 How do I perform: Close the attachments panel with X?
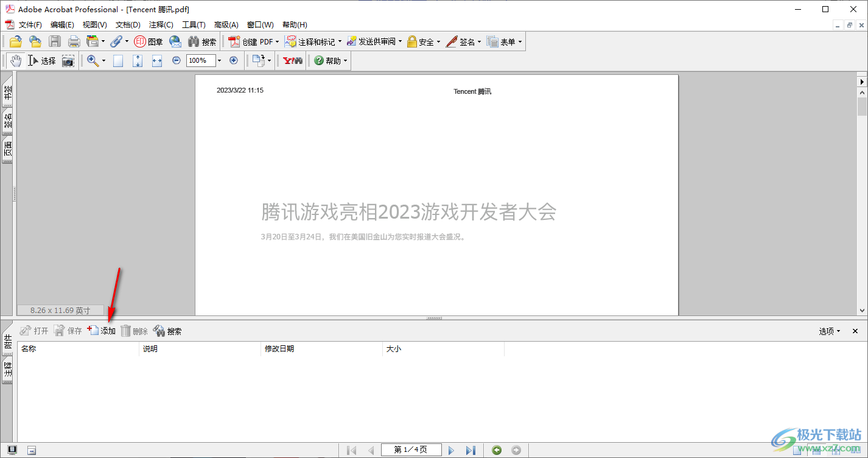pos(855,331)
